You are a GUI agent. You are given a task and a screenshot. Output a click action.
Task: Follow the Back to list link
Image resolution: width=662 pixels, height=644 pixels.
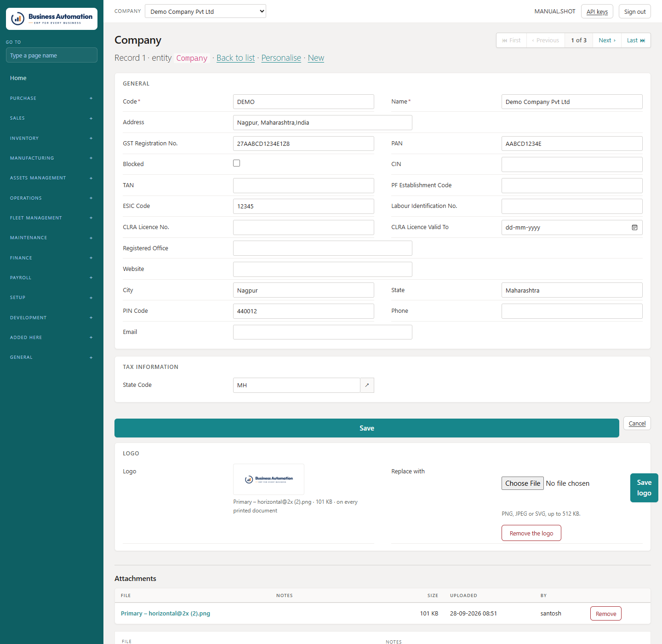point(236,58)
